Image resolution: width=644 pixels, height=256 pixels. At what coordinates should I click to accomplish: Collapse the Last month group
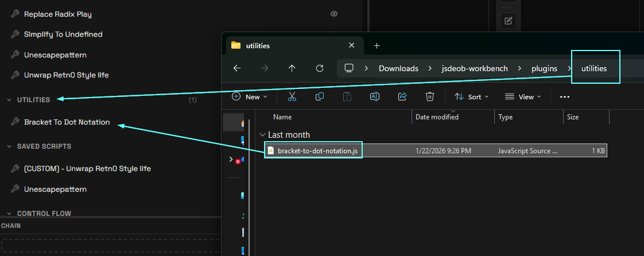[x=262, y=135]
